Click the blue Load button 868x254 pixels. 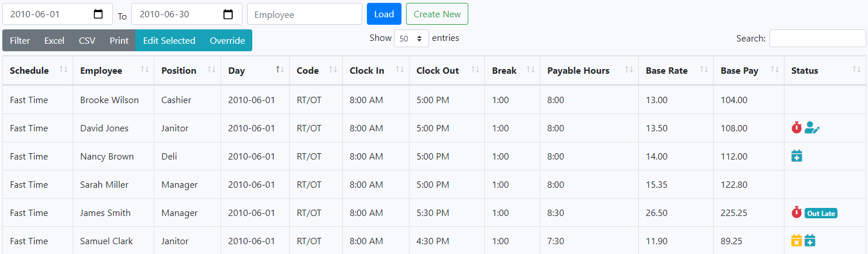(x=384, y=14)
